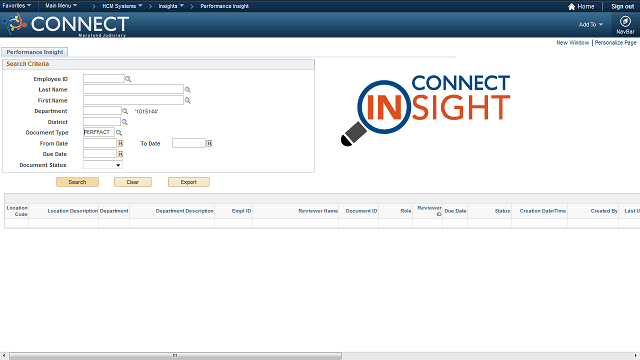Click the Export button

pos(189,182)
